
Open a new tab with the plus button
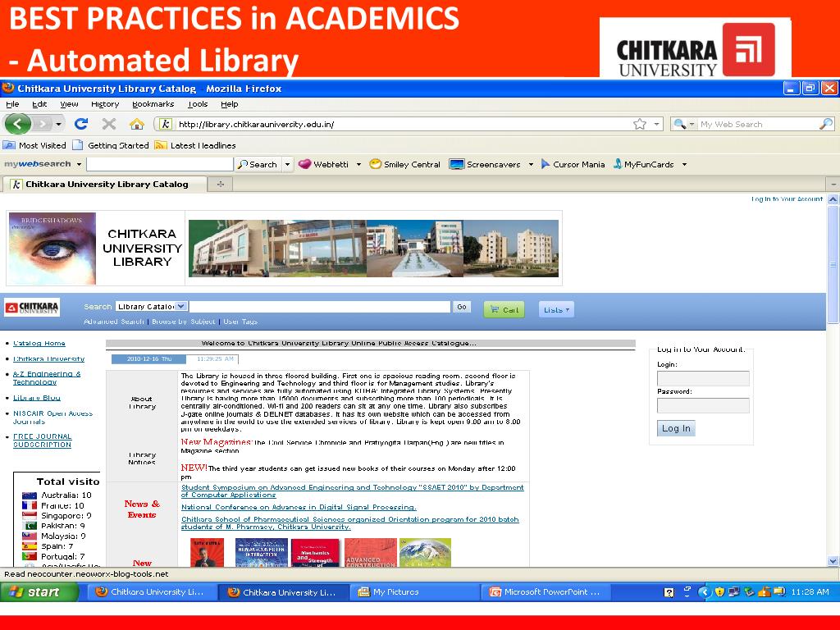(x=220, y=185)
